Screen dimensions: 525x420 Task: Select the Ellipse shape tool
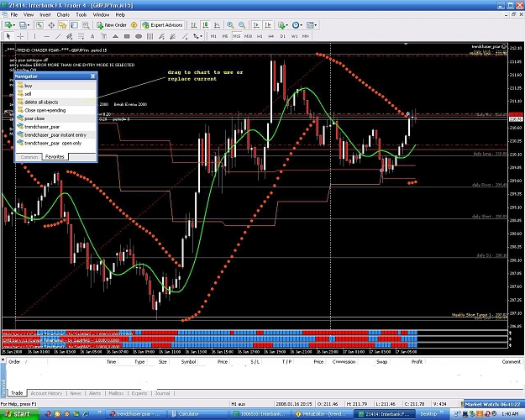pos(139,36)
